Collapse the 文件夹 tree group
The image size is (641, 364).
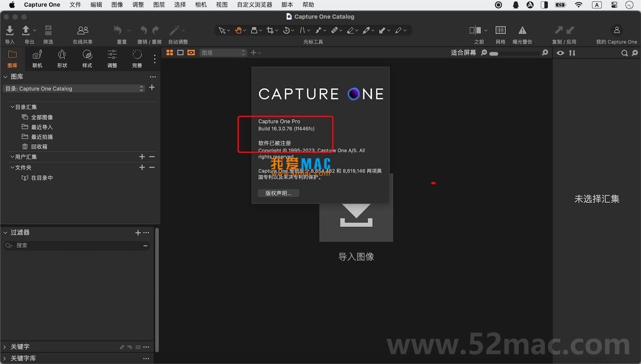(12, 168)
